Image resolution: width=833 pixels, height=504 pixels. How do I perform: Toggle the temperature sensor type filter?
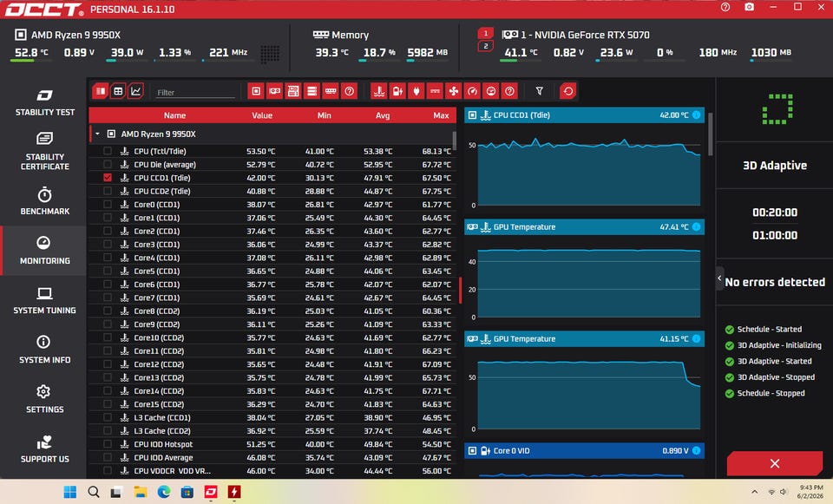click(379, 91)
